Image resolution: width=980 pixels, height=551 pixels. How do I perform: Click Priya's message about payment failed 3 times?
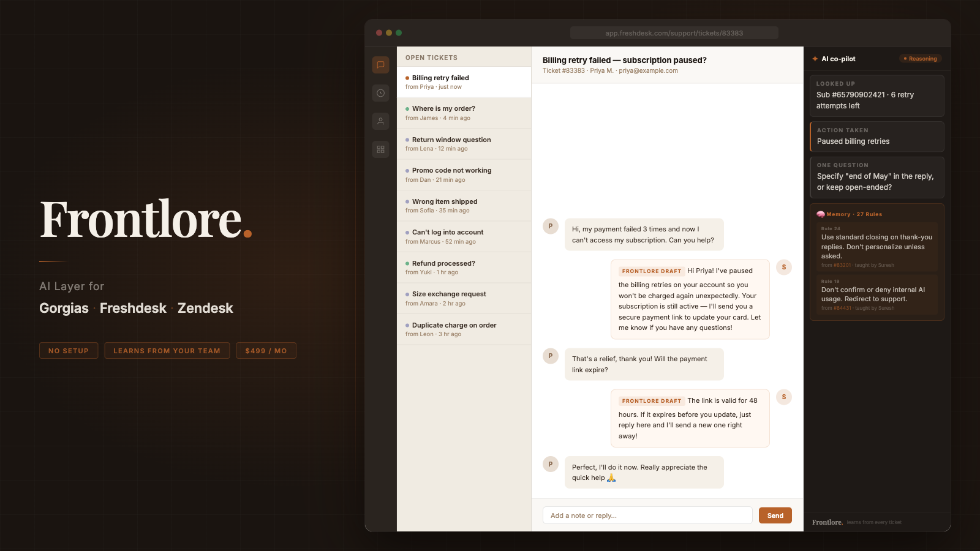tap(644, 234)
